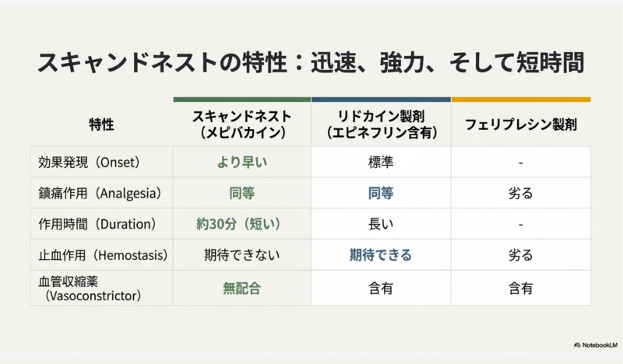This screenshot has width=623, height=364.
Task: Select the リドカイン製剤（エピネフリン含有） column header
Action: (381, 124)
